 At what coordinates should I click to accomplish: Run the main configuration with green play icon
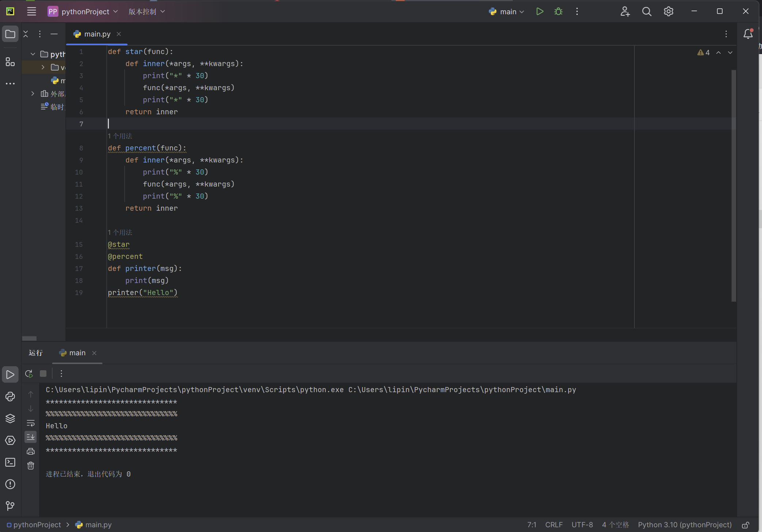click(539, 11)
